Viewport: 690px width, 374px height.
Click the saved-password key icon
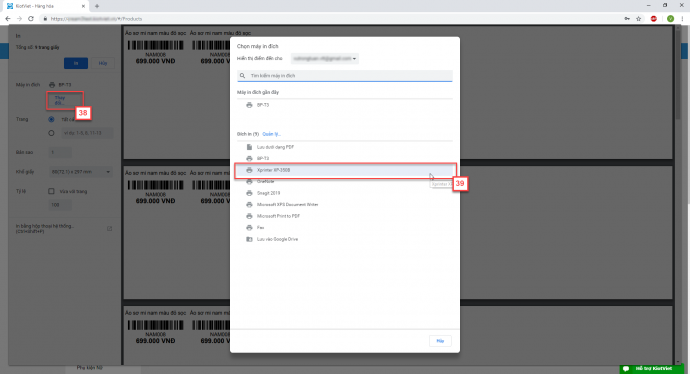627,18
